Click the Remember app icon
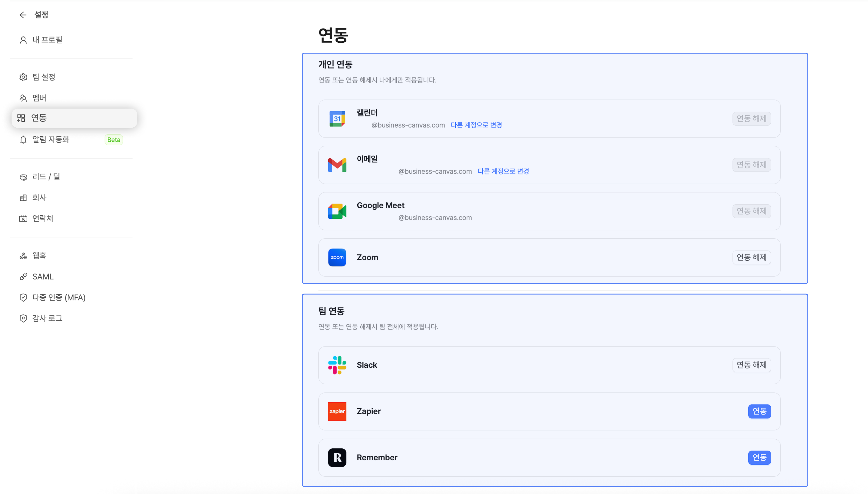The image size is (868, 494). (x=337, y=458)
